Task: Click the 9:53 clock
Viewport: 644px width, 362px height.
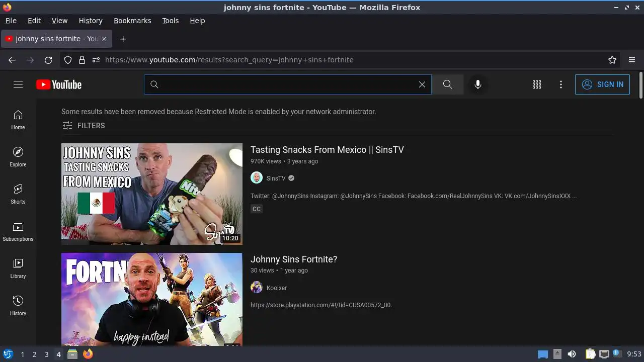Action: tap(634, 354)
